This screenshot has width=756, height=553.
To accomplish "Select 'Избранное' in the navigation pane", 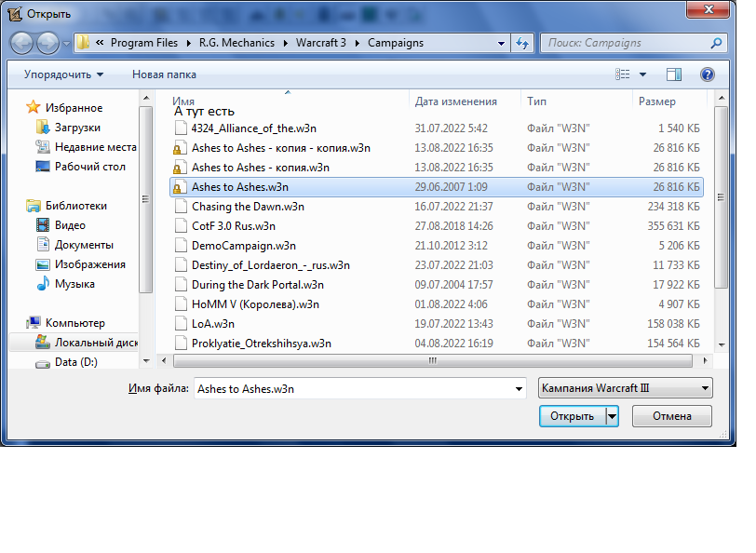I will pyautogui.click(x=74, y=107).
